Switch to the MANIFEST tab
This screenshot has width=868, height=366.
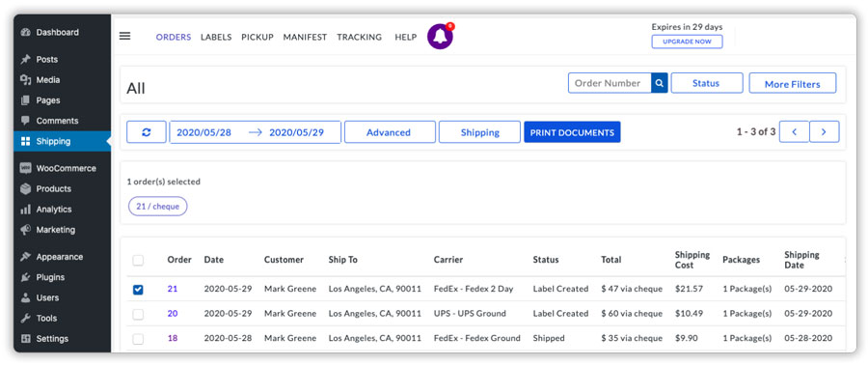point(305,37)
